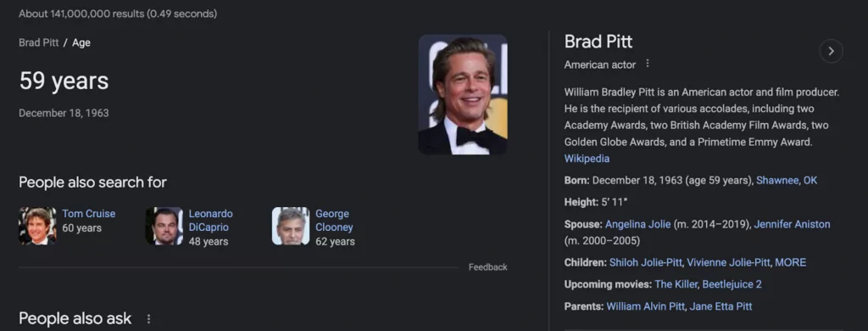
Task: Open the Jennifer Aniston spouse link
Action: click(x=792, y=224)
